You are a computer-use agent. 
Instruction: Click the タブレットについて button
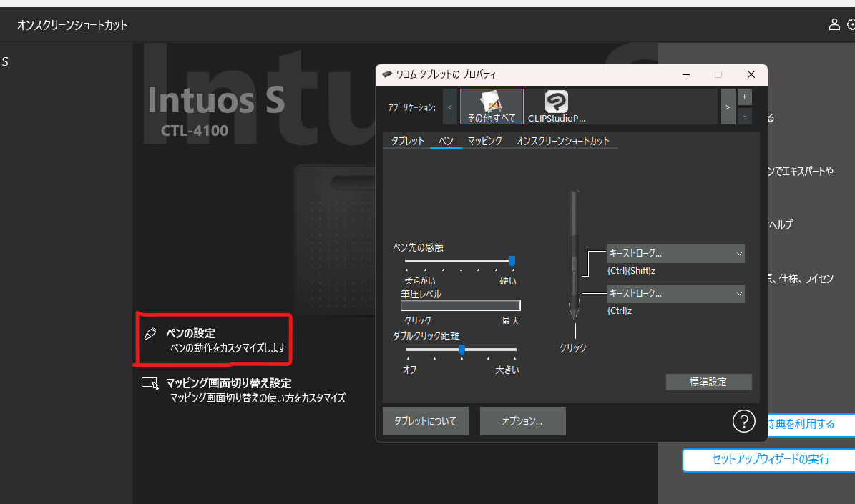coord(425,421)
